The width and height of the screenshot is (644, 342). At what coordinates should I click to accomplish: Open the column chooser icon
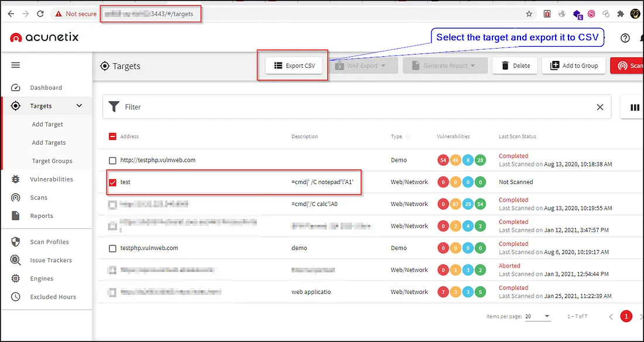click(635, 107)
